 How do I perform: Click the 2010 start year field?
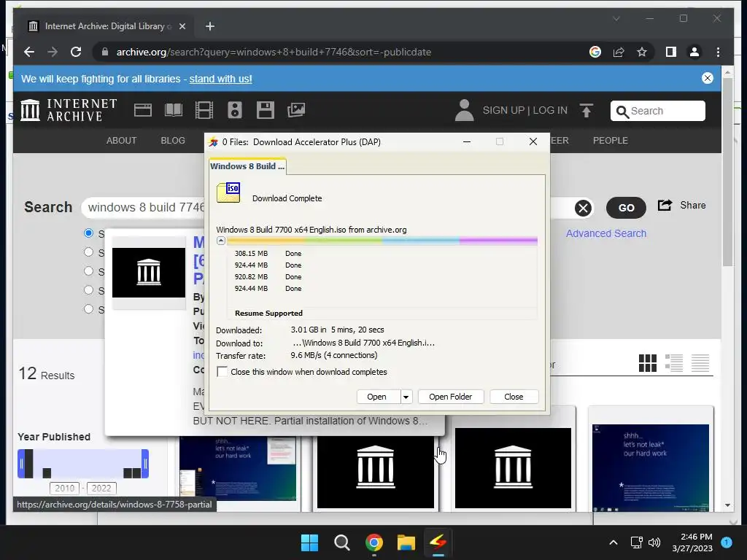click(64, 488)
